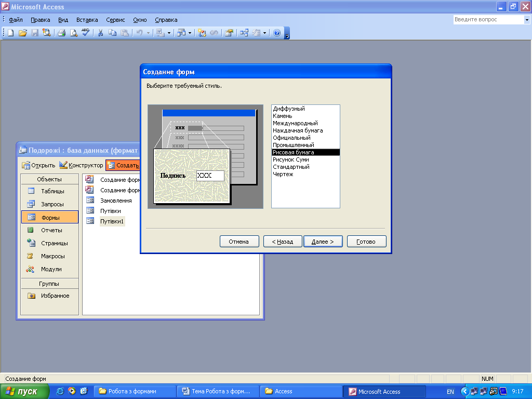Viewport: 532px width, 399px height.
Task: Click the Script editor chain icon
Action: click(214, 33)
